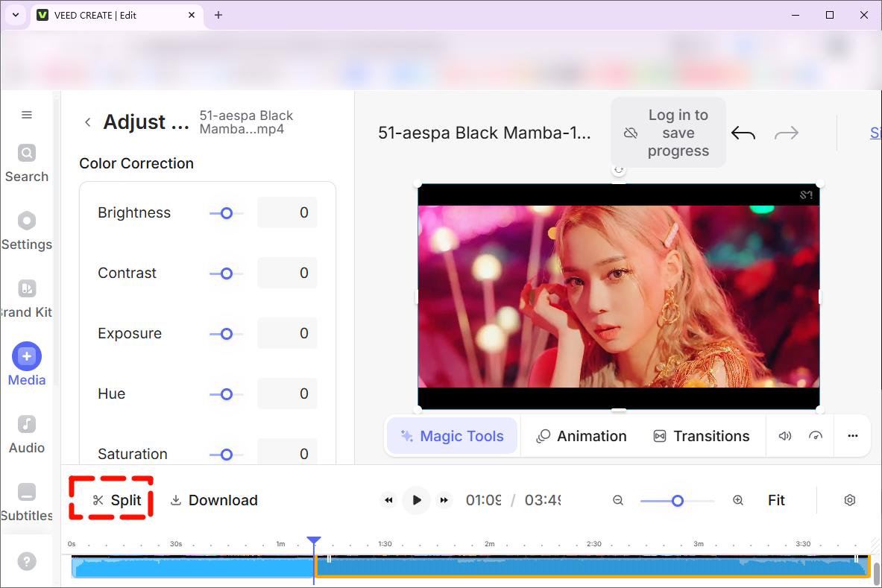Click the Brightness slider handle

(227, 213)
